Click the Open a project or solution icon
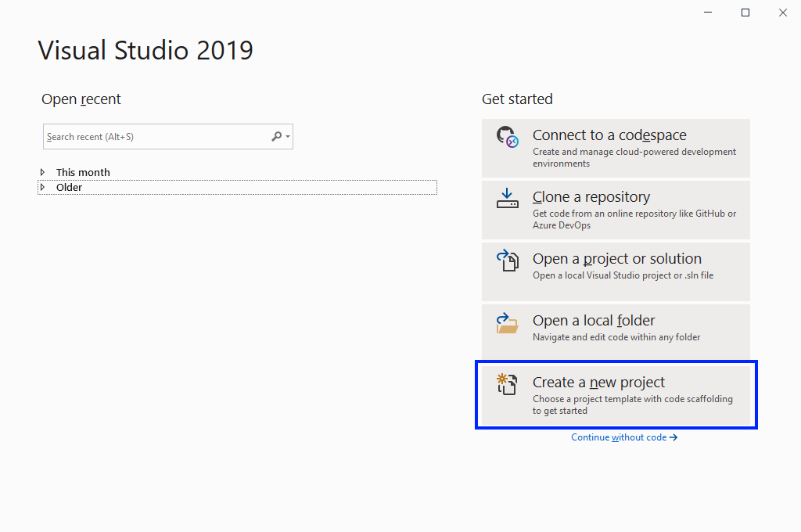 pos(508,261)
